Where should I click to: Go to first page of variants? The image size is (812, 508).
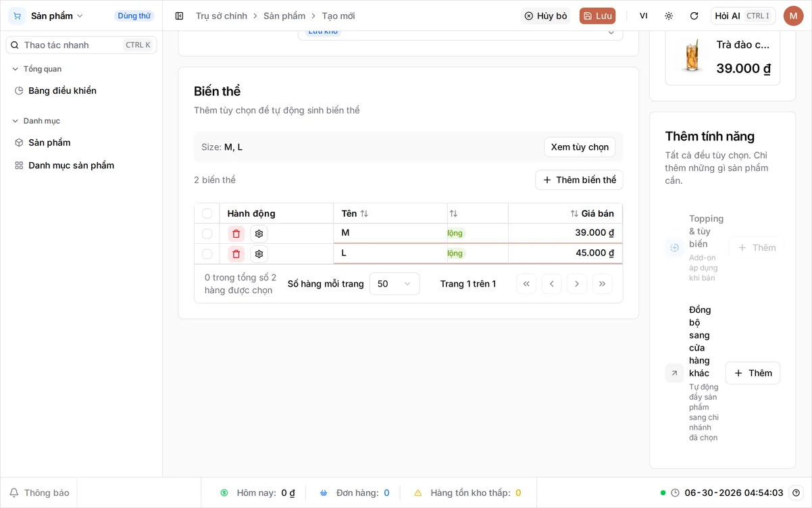tap(526, 284)
